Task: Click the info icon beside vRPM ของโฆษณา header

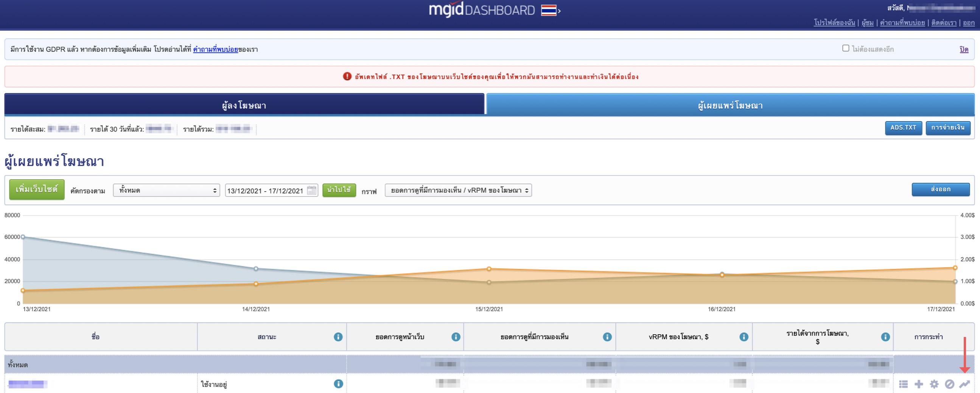Action: click(x=744, y=337)
